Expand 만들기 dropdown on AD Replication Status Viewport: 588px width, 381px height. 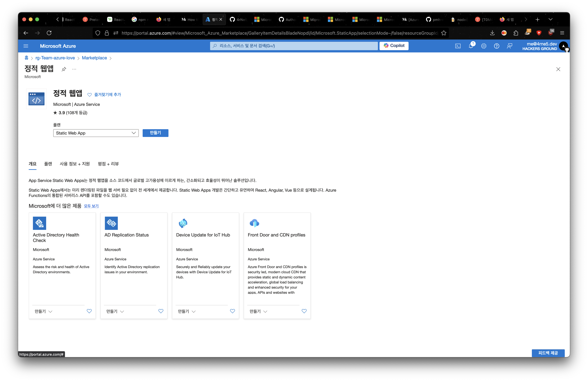pos(115,311)
